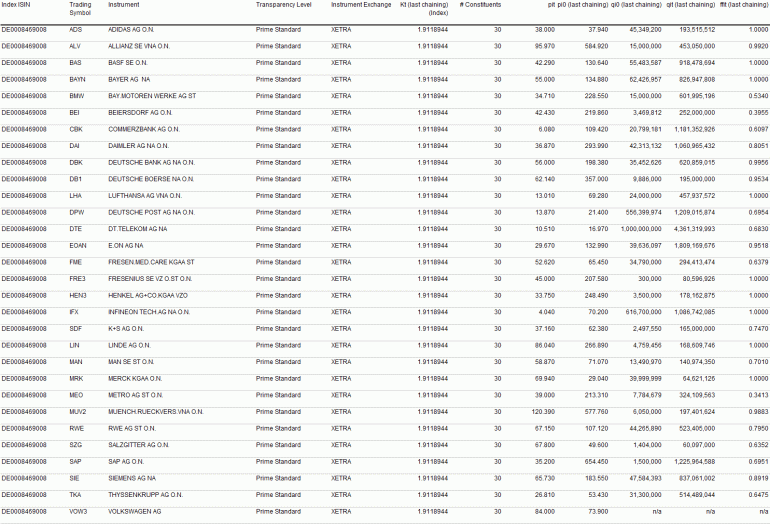This screenshot has width=770, height=524.
Task: Select VOLKSWAGEN AG instrument
Action: point(135,512)
